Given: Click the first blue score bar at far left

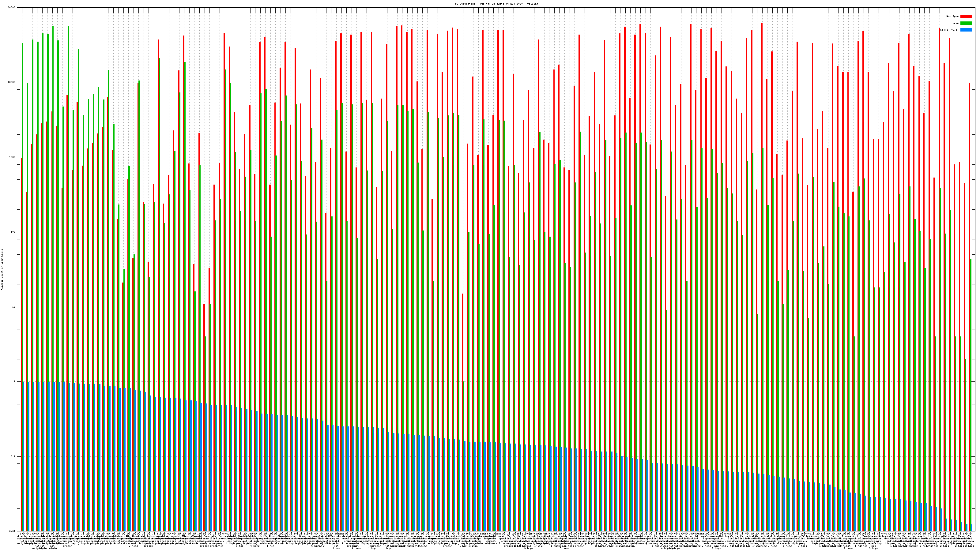Looking at the screenshot, I should pyautogui.click(x=24, y=456).
